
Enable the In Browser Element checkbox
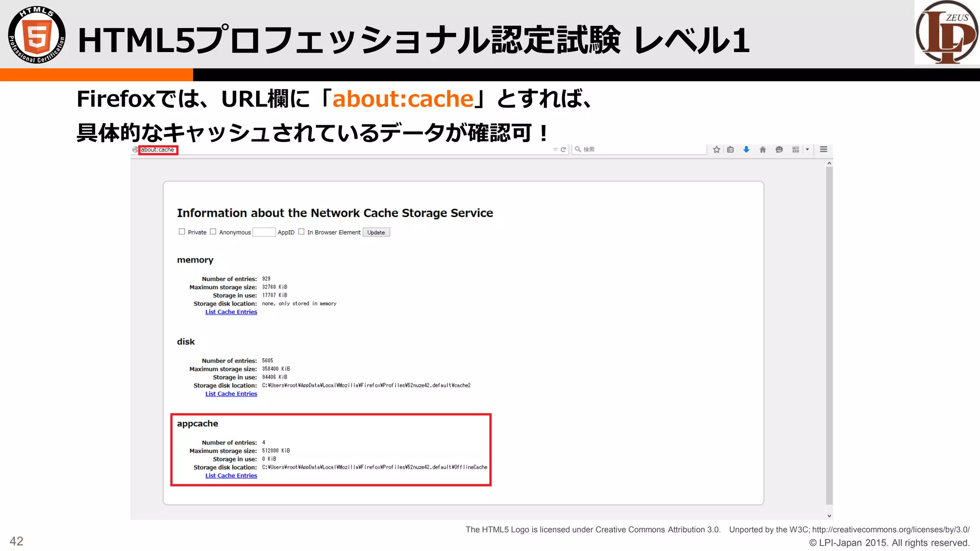tap(301, 231)
